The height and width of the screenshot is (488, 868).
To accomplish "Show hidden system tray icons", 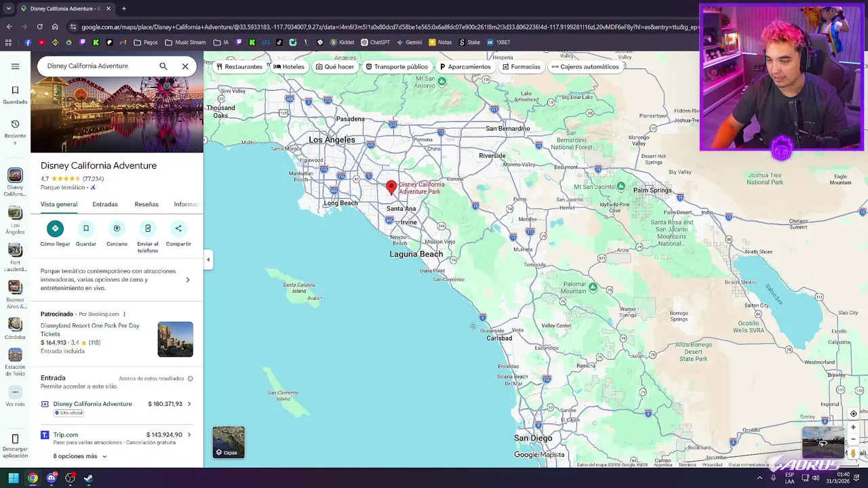I will pyautogui.click(x=759, y=479).
